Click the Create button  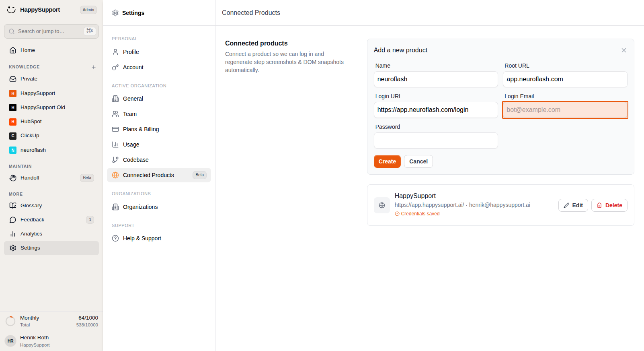pos(387,161)
